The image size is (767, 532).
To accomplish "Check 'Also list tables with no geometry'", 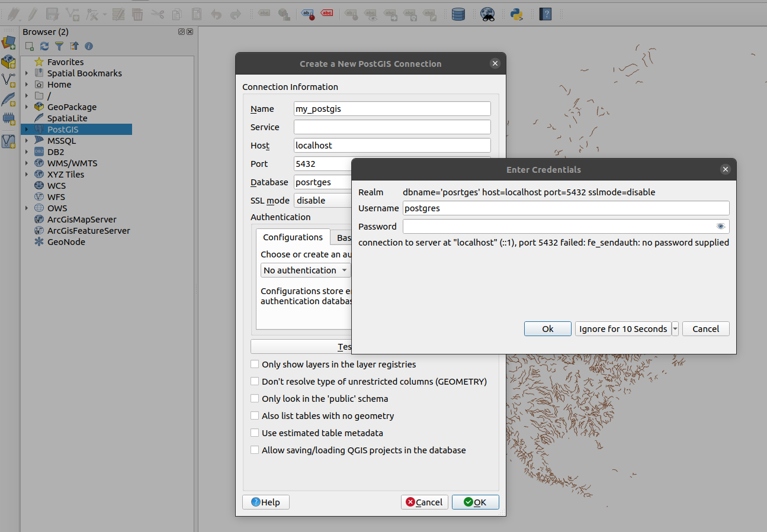I will pos(255,416).
